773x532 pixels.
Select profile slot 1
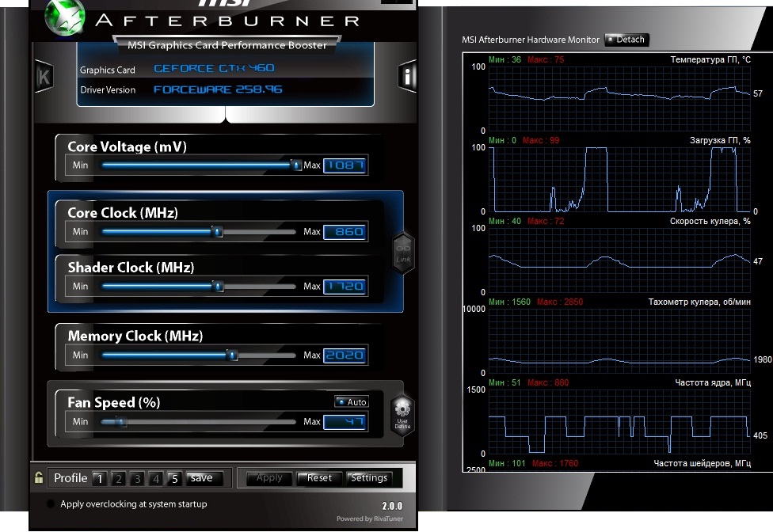(99, 478)
